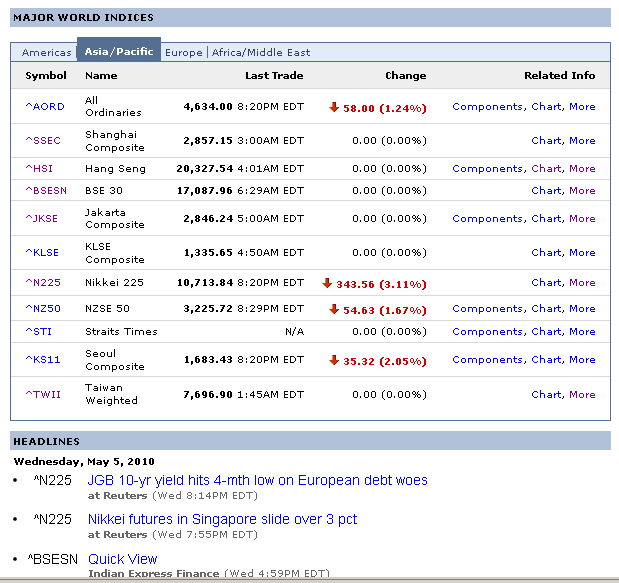Click the Taiwan Weighted value 7,696.90

[208, 394]
